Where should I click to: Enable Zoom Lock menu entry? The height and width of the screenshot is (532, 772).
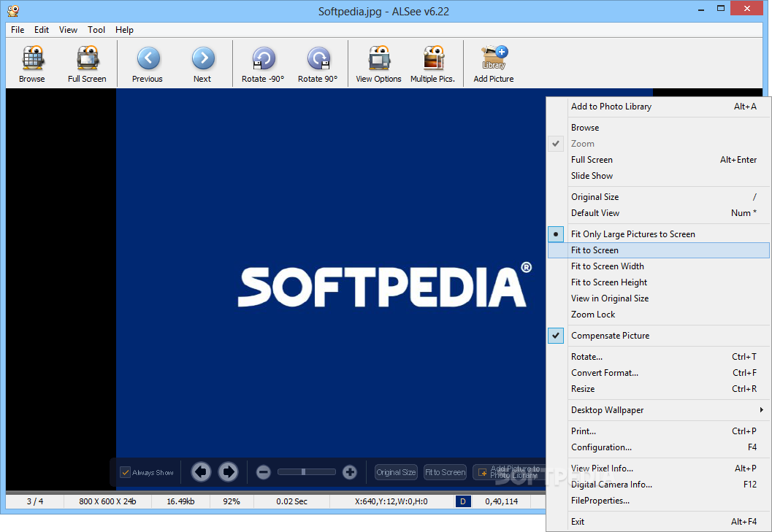pos(658,315)
